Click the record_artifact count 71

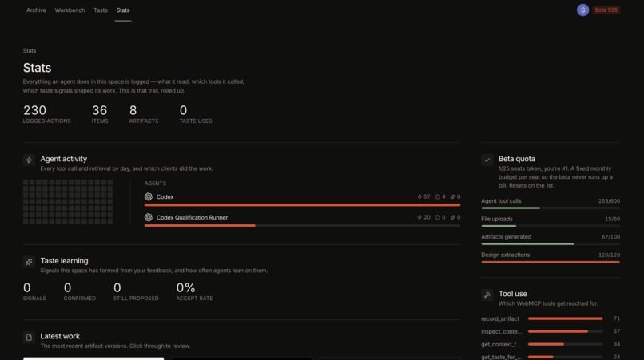[x=617, y=318]
